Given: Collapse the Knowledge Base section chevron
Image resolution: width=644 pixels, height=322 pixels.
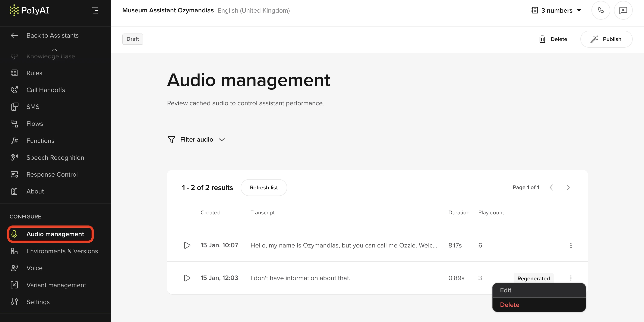Looking at the screenshot, I should click(x=54, y=50).
